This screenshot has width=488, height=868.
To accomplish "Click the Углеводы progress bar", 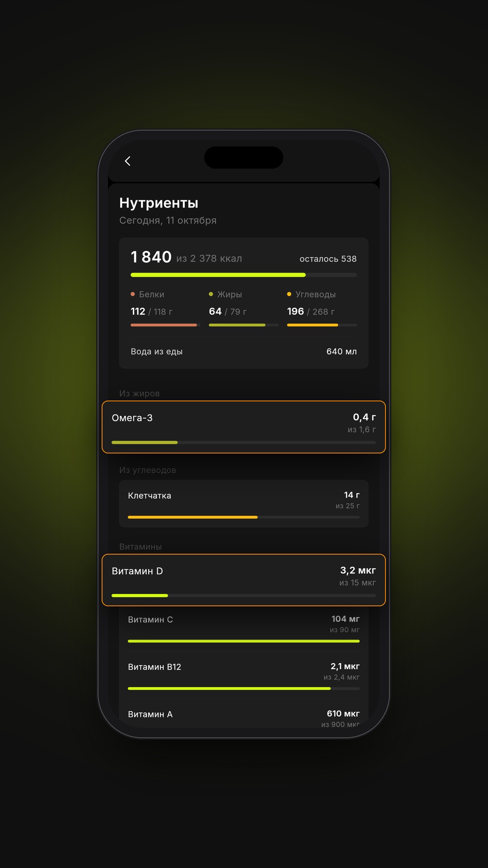I will click(322, 325).
